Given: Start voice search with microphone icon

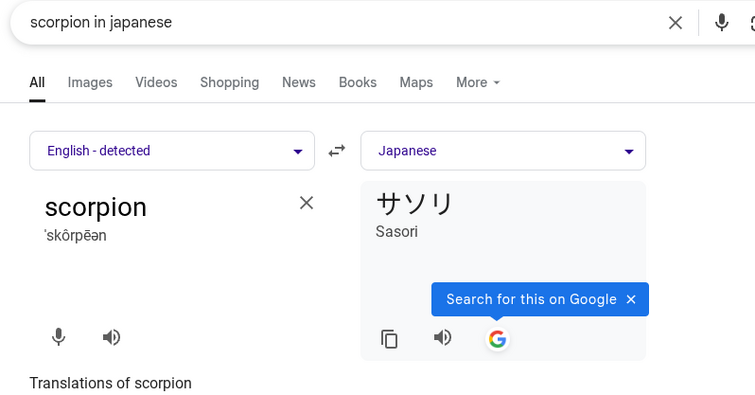Looking at the screenshot, I should (721, 23).
